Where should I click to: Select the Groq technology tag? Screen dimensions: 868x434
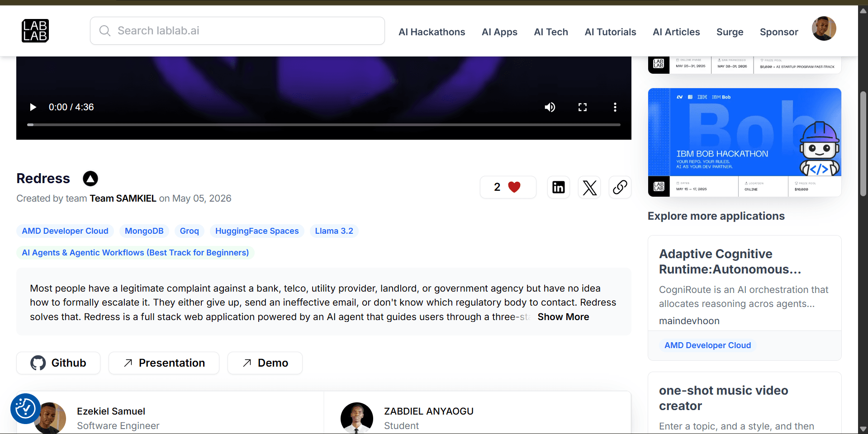tap(190, 231)
